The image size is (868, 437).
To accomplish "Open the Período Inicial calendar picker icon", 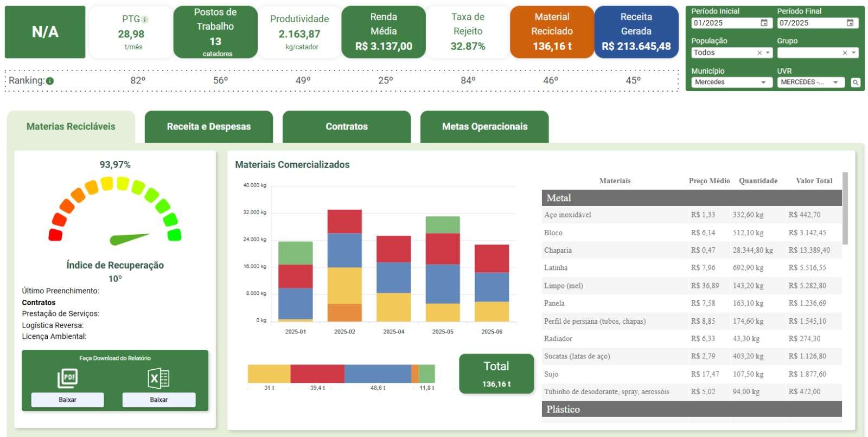I will point(764,23).
